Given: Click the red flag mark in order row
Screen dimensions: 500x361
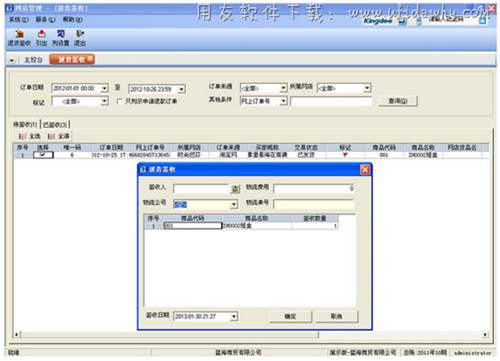Looking at the screenshot, I should coord(345,155).
